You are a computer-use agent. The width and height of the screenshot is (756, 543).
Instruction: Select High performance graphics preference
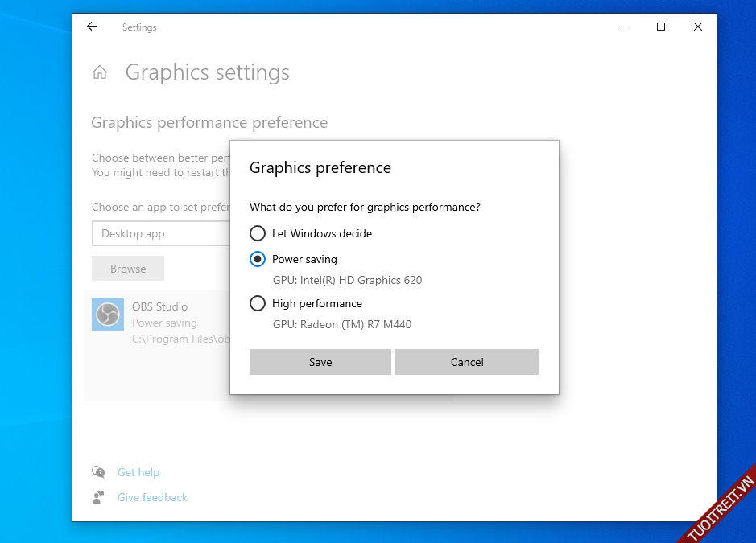(258, 303)
